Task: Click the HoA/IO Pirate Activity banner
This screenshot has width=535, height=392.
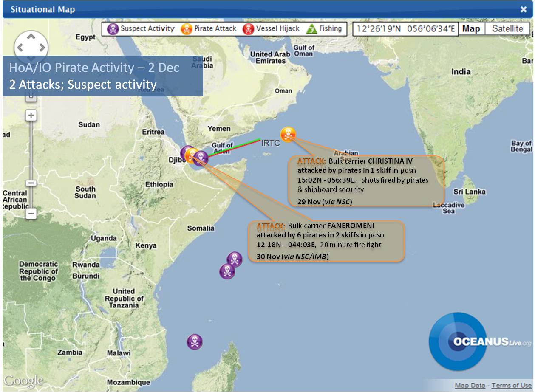Action: (x=103, y=76)
